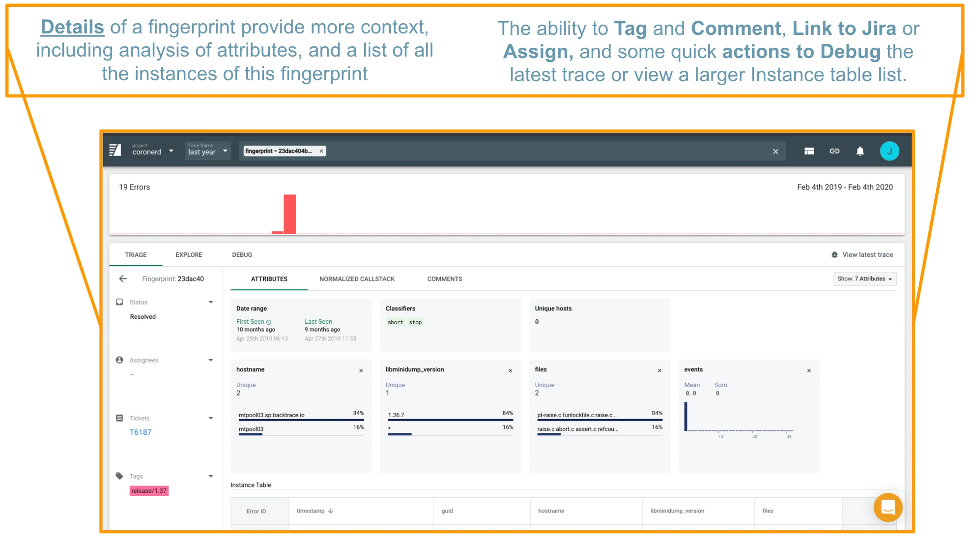Switch to the Explore tab

[189, 254]
